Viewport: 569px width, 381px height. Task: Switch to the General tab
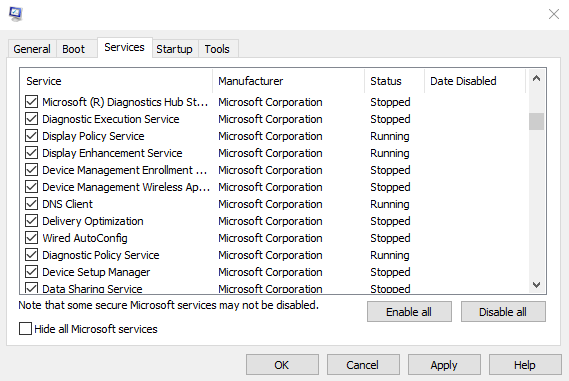point(32,49)
